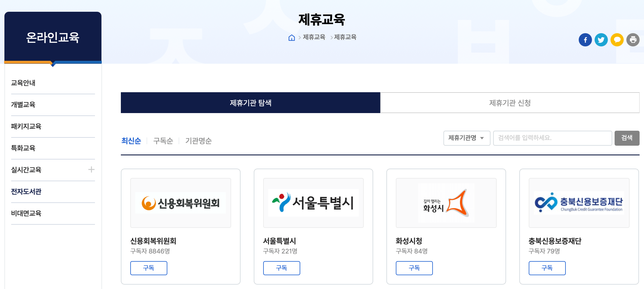644x289 pixels.
Task: Share the page on Facebook
Action: click(x=585, y=40)
